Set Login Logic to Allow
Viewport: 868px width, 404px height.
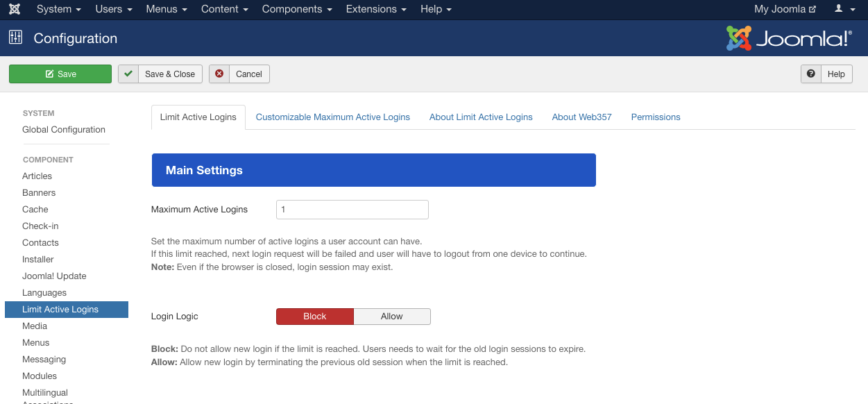coord(392,317)
